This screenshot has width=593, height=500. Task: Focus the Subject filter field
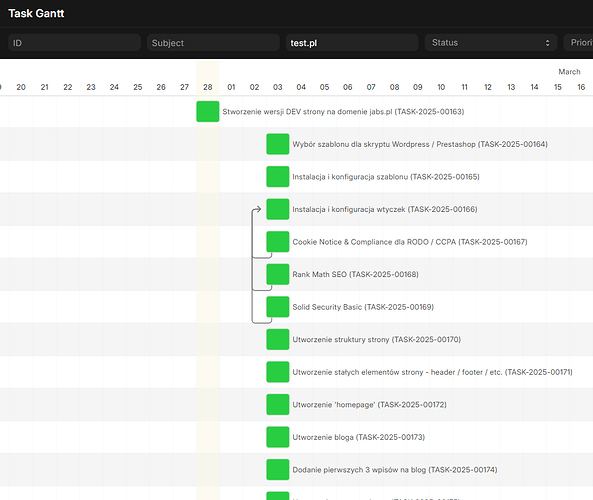tap(213, 43)
